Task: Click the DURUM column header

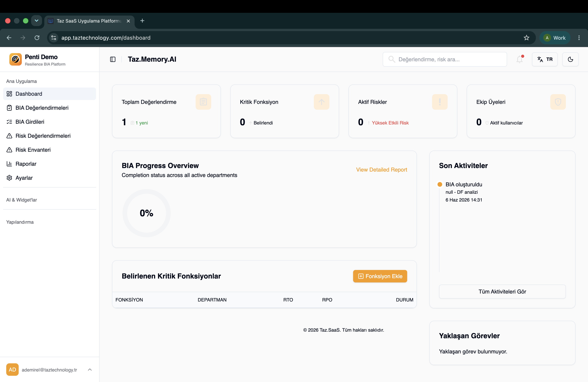Action: point(404,300)
